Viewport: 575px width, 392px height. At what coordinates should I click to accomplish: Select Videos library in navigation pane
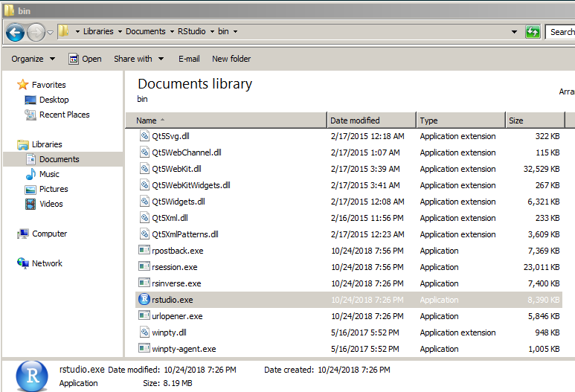pos(51,204)
